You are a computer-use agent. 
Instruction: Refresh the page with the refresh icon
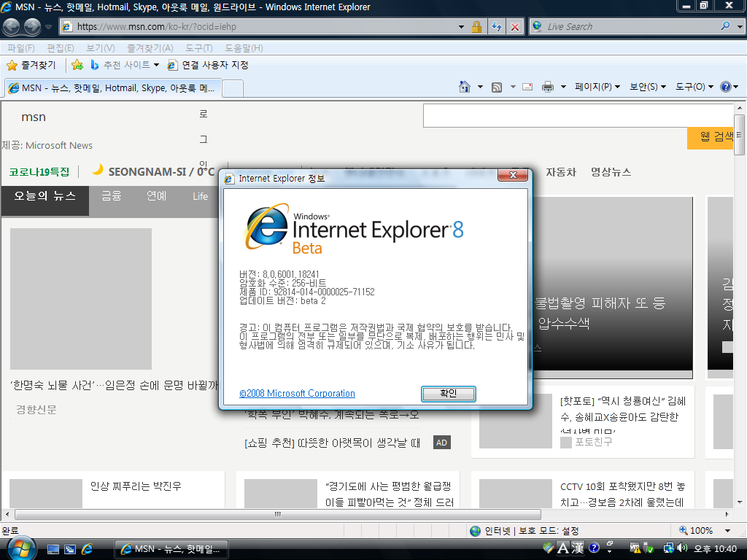coord(496,27)
